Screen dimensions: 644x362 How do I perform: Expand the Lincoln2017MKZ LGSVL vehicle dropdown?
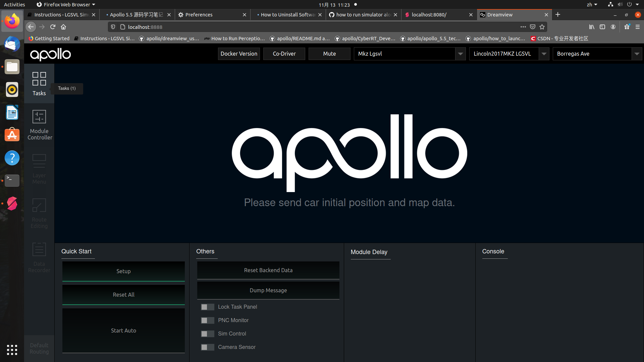click(x=544, y=54)
